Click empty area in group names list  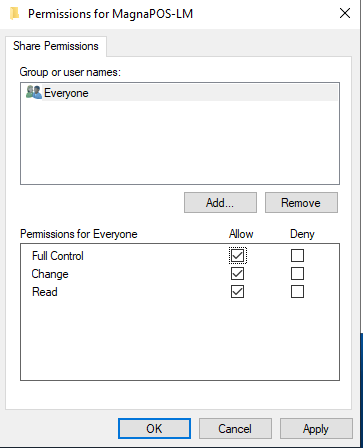click(x=180, y=143)
